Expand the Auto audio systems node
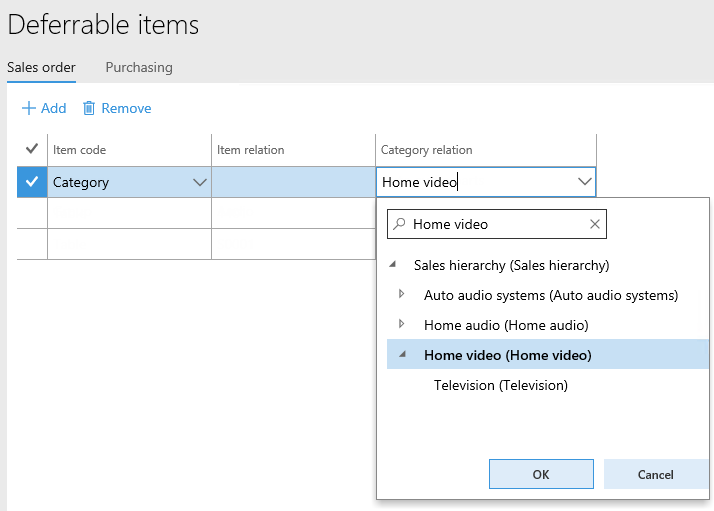Screen dimensions: 714x511 tap(402, 295)
